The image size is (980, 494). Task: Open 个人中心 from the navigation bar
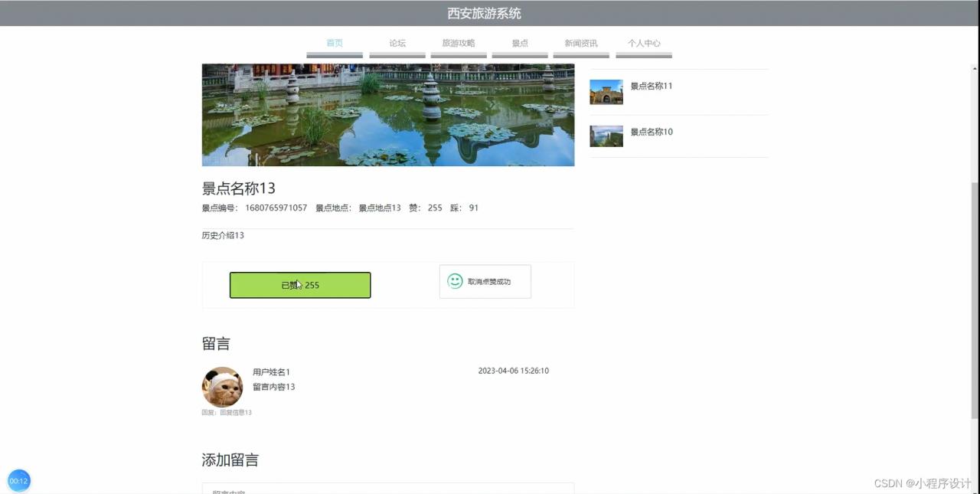coord(643,43)
